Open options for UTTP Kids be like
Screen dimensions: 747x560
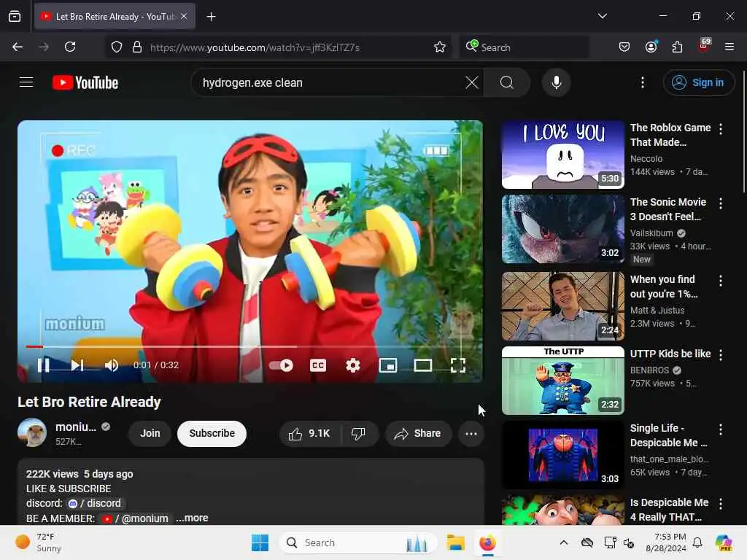click(720, 355)
